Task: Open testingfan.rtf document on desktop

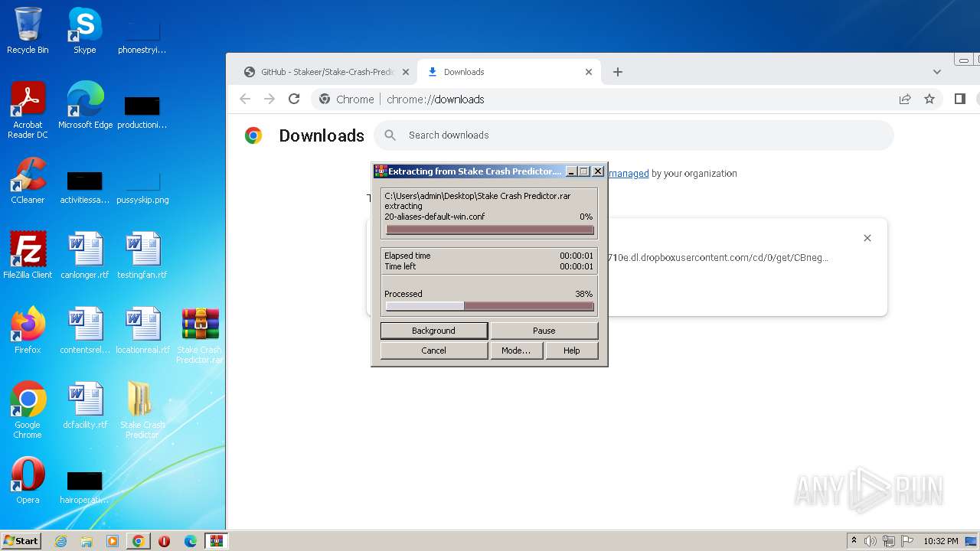Action: click(142, 256)
